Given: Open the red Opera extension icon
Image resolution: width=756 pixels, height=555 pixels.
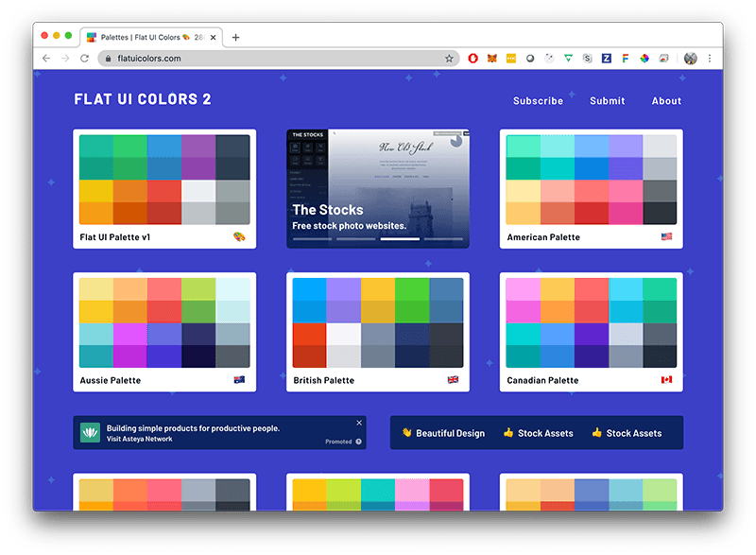Looking at the screenshot, I should tap(473, 59).
